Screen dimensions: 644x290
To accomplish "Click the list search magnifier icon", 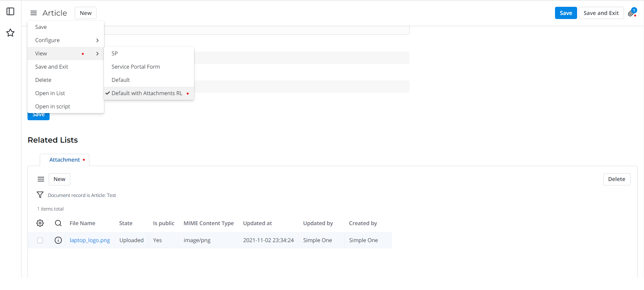I will click(58, 223).
